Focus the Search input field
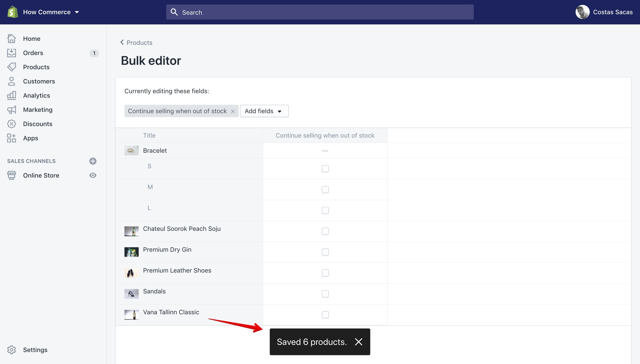 (320, 12)
